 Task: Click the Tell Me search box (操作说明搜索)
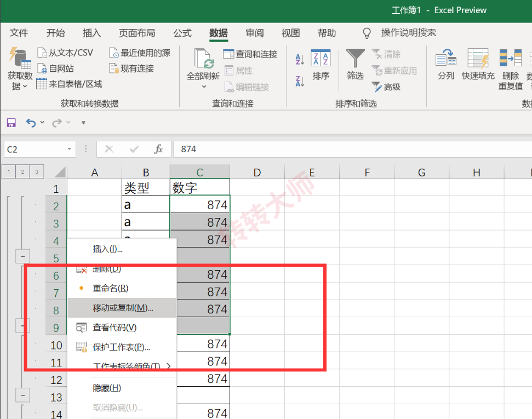409,33
